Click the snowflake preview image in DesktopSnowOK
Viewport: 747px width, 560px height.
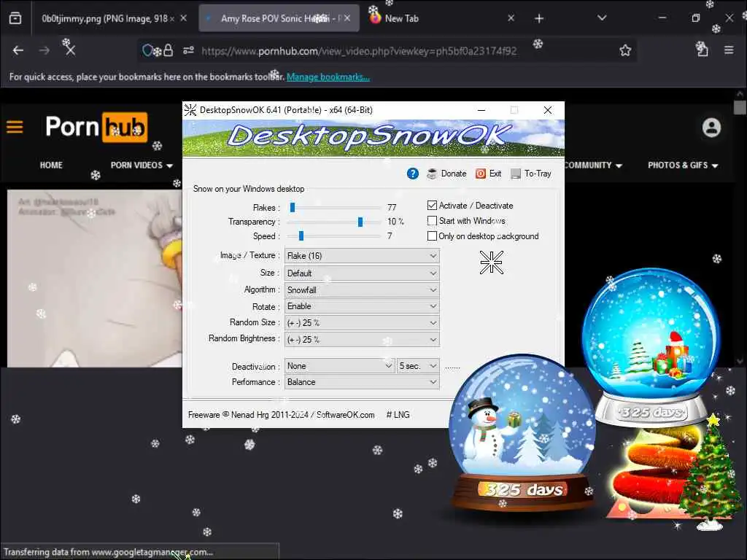click(491, 262)
